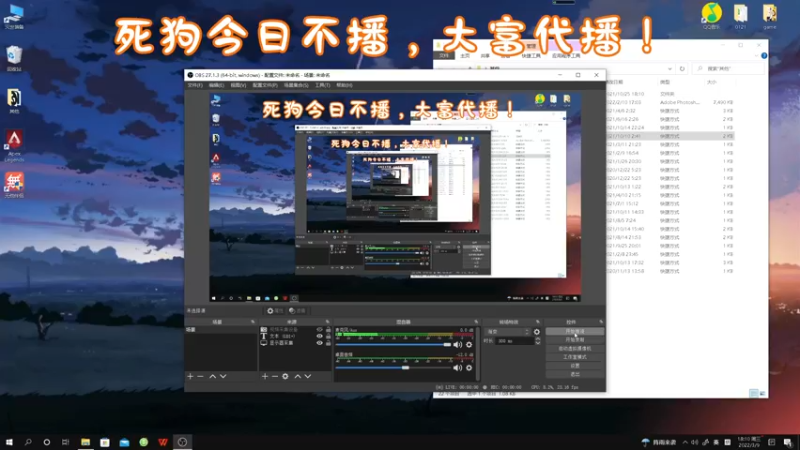This screenshot has height=450, width=800.
Task: Toggle lock on the display capture source
Action: click(328, 343)
